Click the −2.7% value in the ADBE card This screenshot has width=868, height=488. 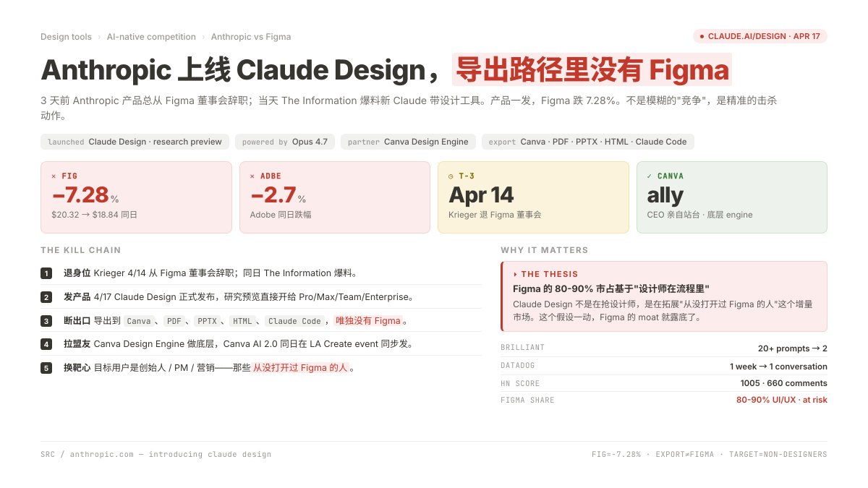(278, 195)
